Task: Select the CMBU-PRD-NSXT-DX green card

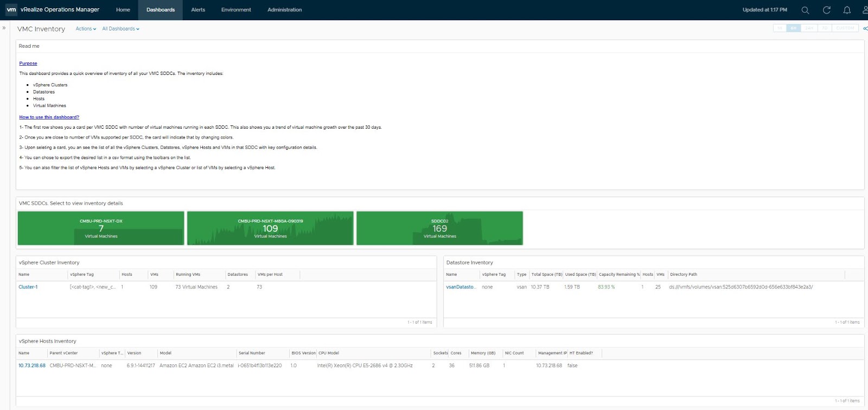Action: pyautogui.click(x=101, y=228)
